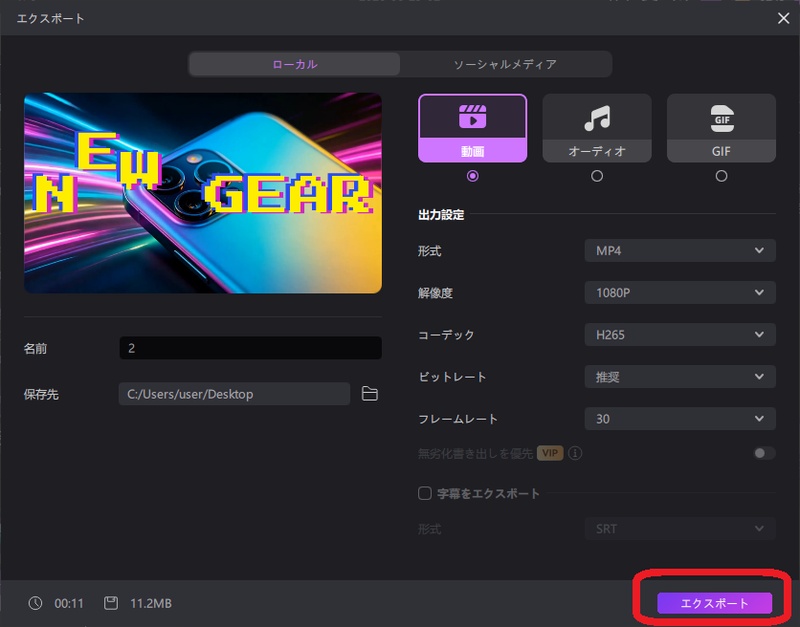Select the GIF export card
800x627 pixels.
721,128
